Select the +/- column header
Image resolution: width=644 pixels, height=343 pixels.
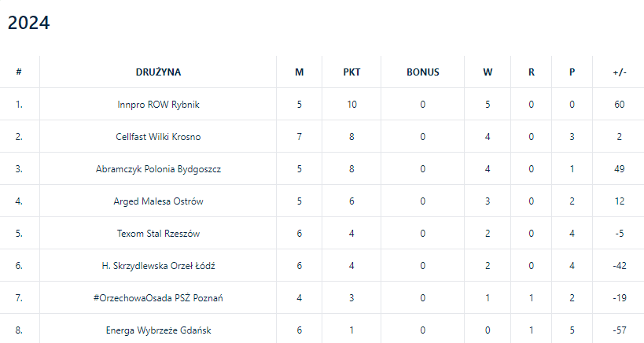(x=620, y=72)
